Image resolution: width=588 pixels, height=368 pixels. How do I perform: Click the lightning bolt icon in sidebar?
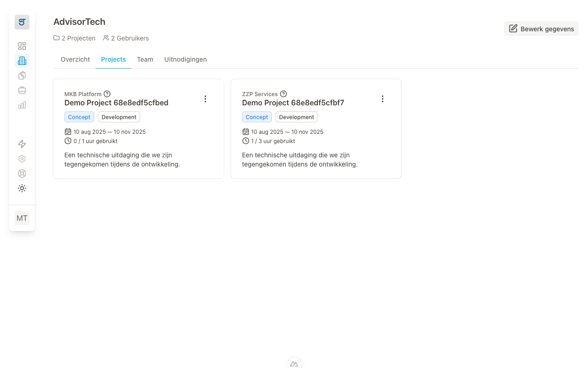coord(22,144)
